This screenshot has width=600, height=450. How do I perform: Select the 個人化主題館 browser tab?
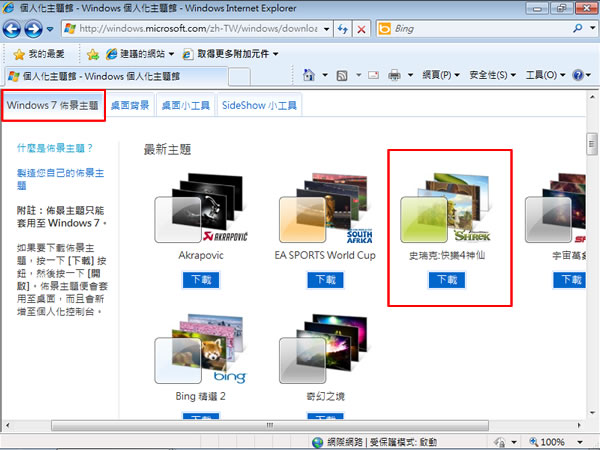click(x=115, y=76)
